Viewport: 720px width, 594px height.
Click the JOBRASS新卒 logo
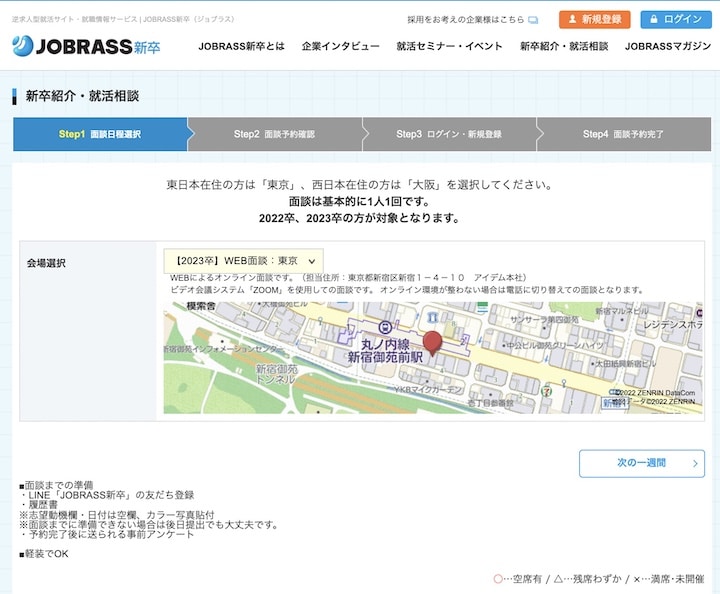pyautogui.click(x=86, y=46)
